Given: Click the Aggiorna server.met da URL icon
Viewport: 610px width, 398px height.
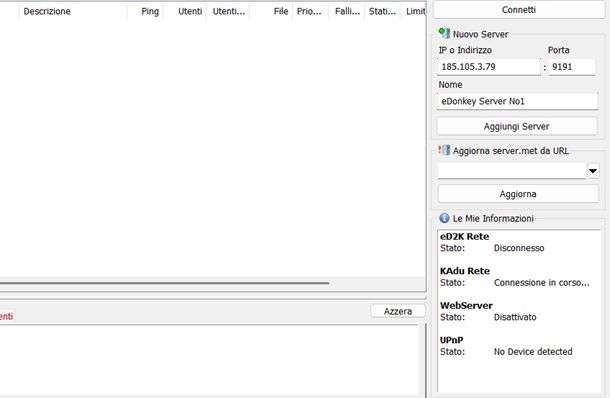Looking at the screenshot, I should pos(444,150).
